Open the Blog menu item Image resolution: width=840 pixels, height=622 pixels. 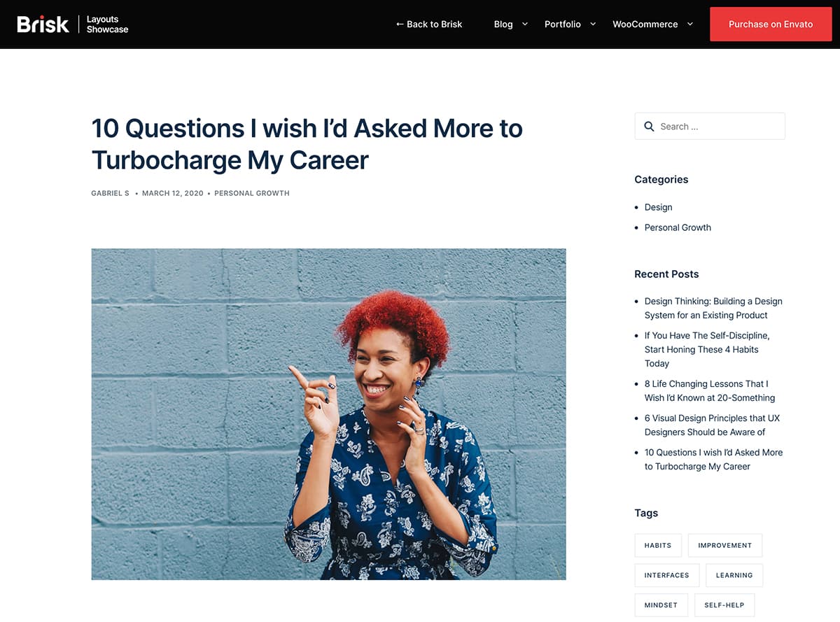(x=503, y=24)
